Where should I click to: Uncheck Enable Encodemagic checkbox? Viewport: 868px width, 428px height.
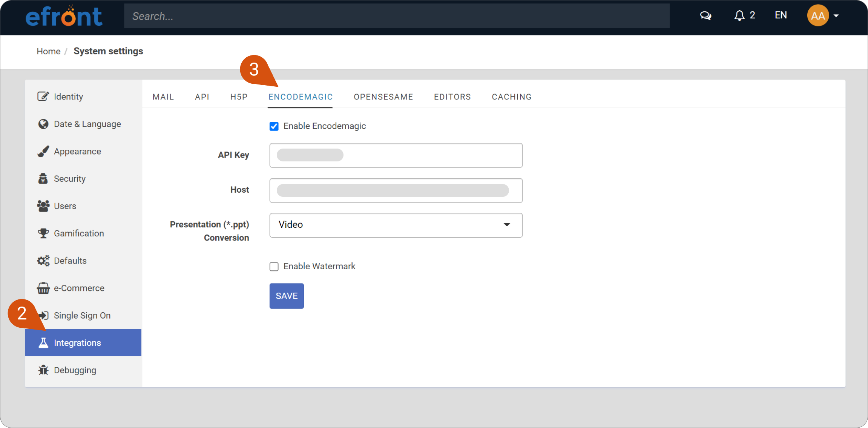coord(274,126)
